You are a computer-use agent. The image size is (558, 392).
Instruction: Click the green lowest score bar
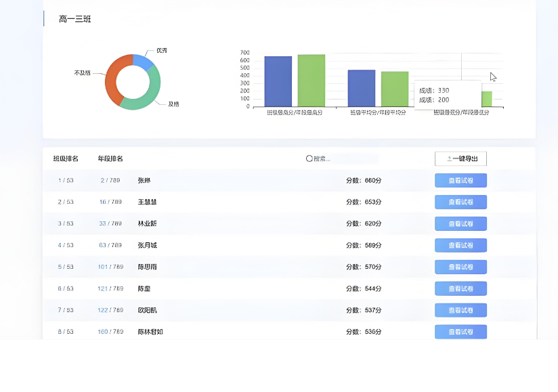tap(487, 99)
